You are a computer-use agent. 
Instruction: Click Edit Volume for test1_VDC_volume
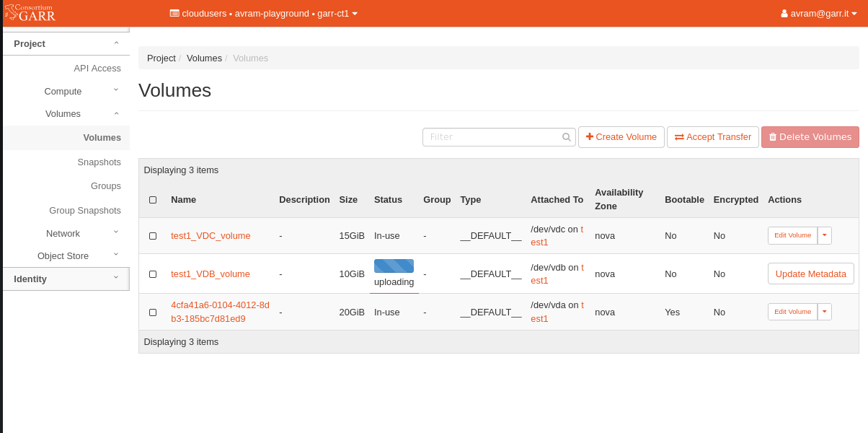pyautogui.click(x=792, y=235)
